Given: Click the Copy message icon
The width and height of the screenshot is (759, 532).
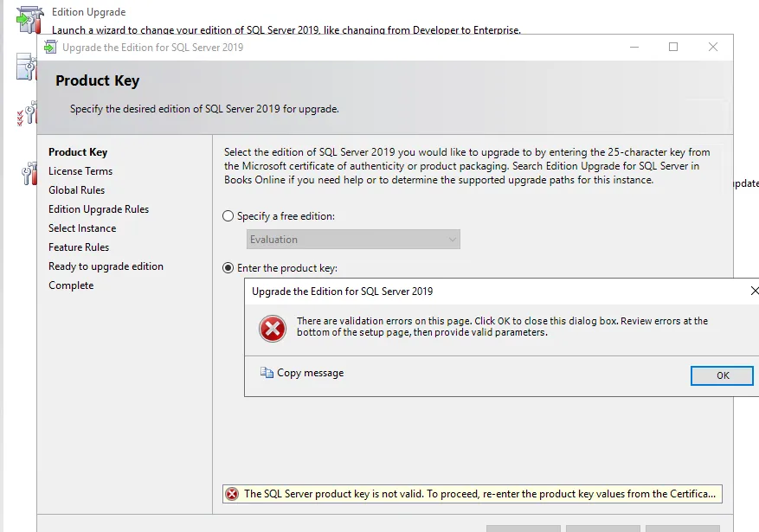Looking at the screenshot, I should pos(267,373).
